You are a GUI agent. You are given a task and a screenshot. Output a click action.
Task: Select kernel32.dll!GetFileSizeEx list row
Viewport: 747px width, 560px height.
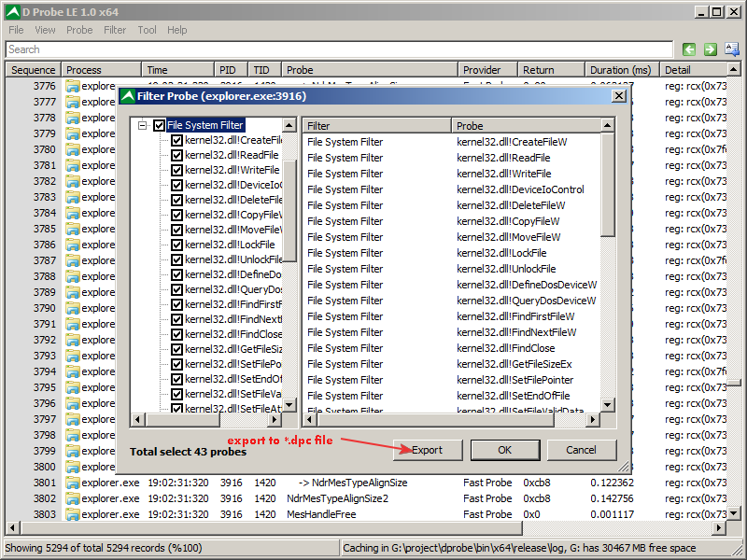(x=451, y=364)
